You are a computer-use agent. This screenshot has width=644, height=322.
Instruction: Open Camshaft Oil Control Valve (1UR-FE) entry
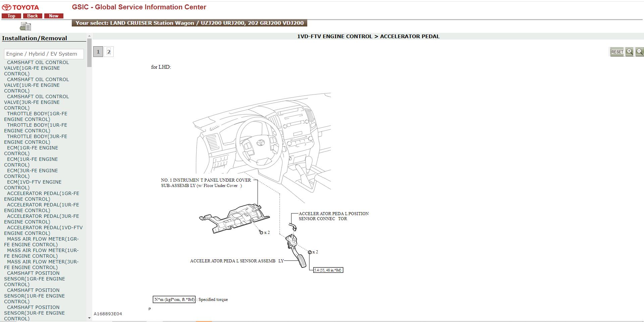pos(37,85)
